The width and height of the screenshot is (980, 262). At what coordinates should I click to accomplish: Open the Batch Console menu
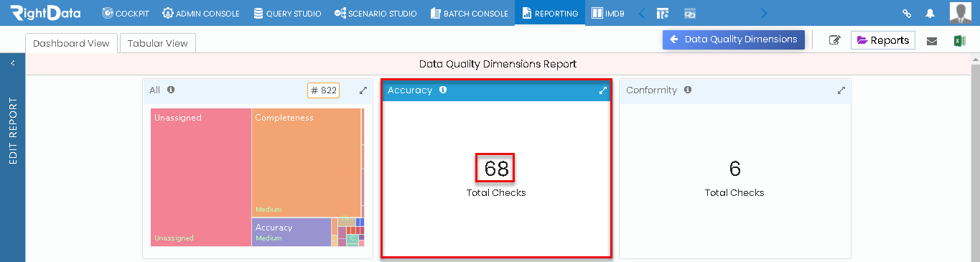[470, 13]
